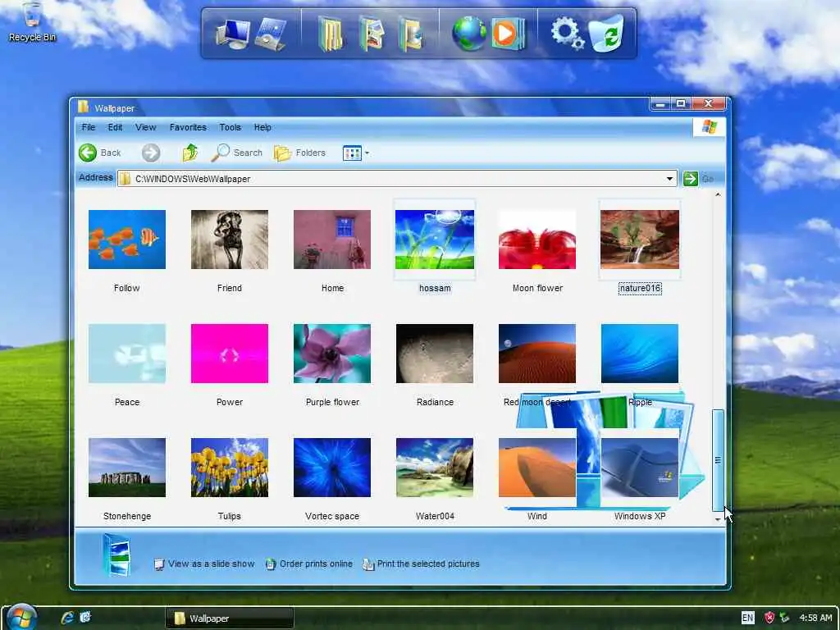This screenshot has width=840, height=630.
Task: Click the Windows XP file name label
Action: point(640,517)
